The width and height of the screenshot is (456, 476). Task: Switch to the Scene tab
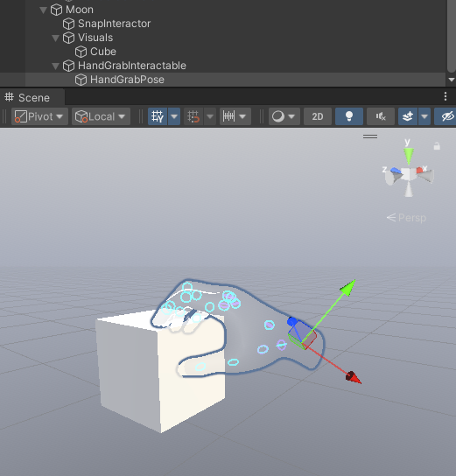(x=32, y=97)
